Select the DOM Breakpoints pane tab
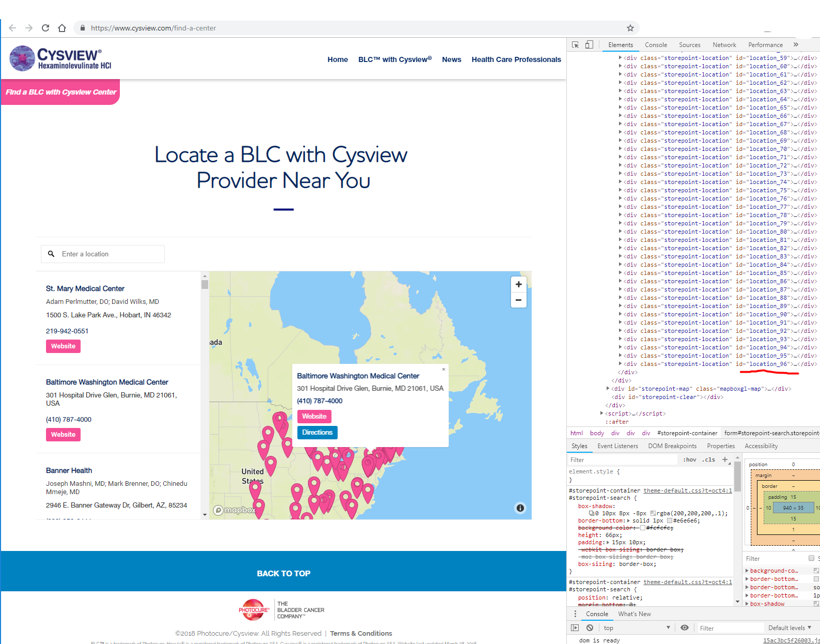 tap(672, 446)
